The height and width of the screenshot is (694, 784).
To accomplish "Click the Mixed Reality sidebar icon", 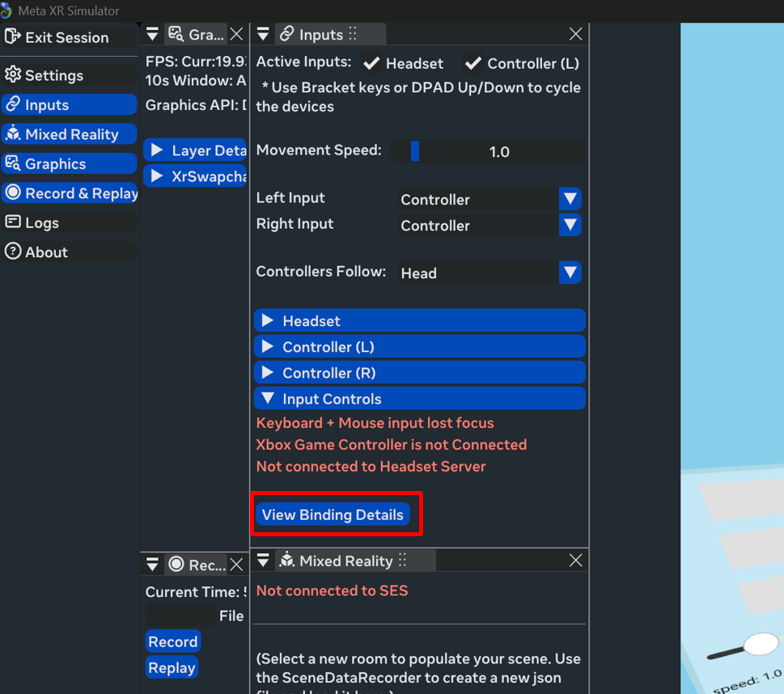I will tap(12, 134).
